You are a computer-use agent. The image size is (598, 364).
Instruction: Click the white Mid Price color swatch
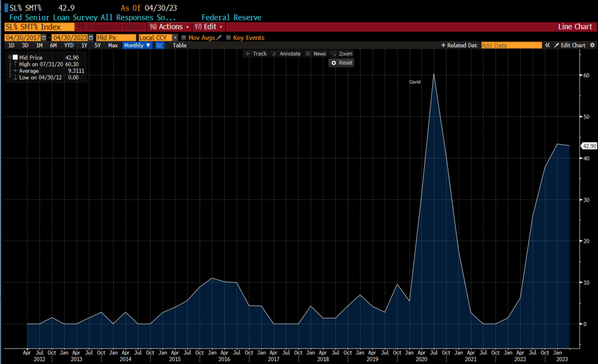[15, 58]
